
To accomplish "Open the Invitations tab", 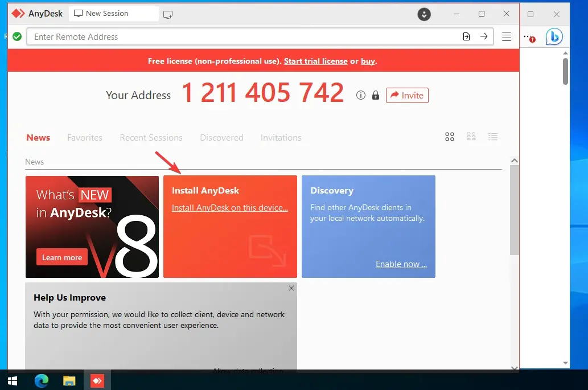I will [x=281, y=138].
